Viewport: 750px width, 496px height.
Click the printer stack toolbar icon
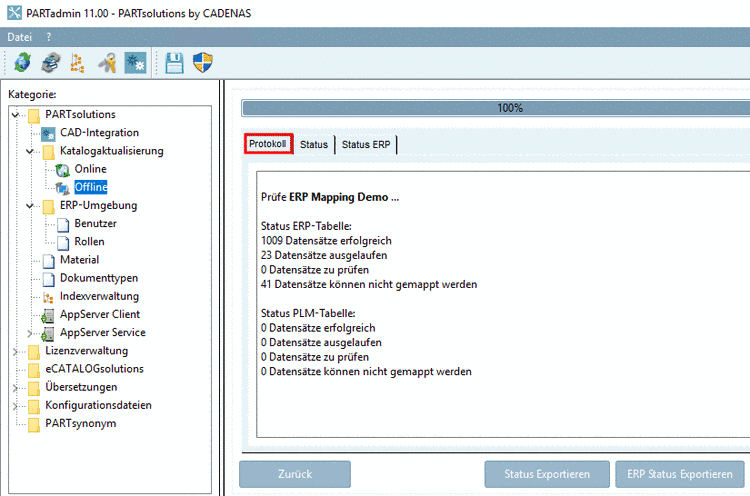coord(51,63)
